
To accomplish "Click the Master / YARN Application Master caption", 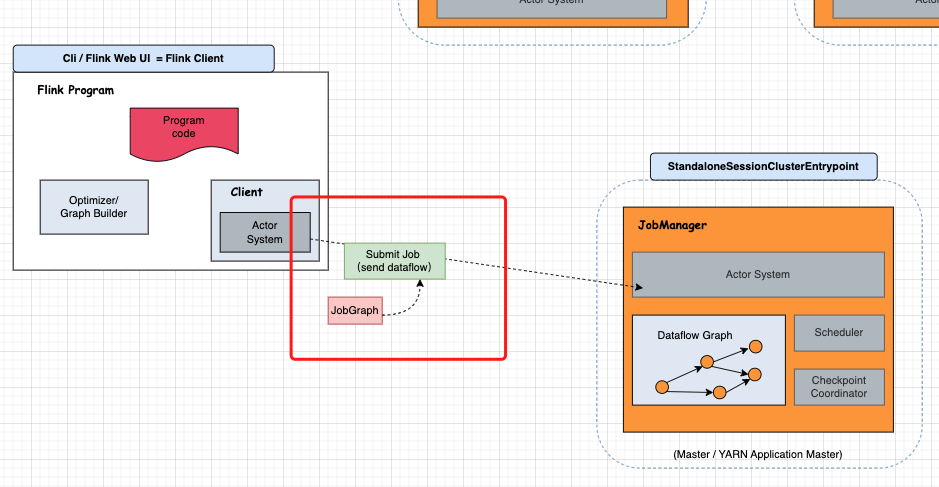I will coord(758,455).
